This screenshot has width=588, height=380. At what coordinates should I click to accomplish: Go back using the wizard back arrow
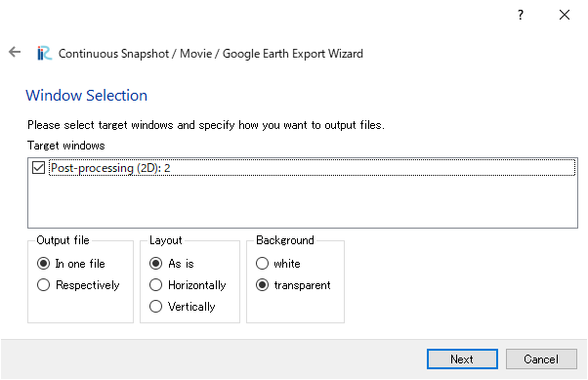15,52
